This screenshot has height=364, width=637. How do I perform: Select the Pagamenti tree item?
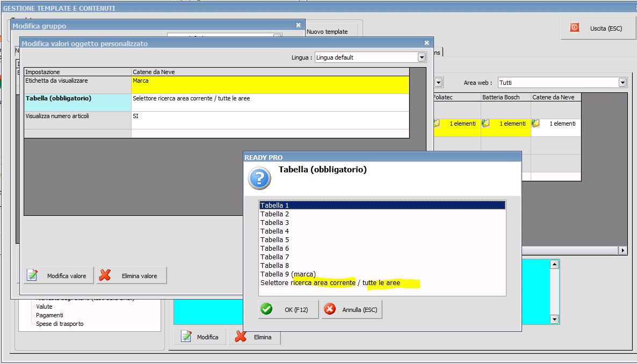click(x=49, y=315)
